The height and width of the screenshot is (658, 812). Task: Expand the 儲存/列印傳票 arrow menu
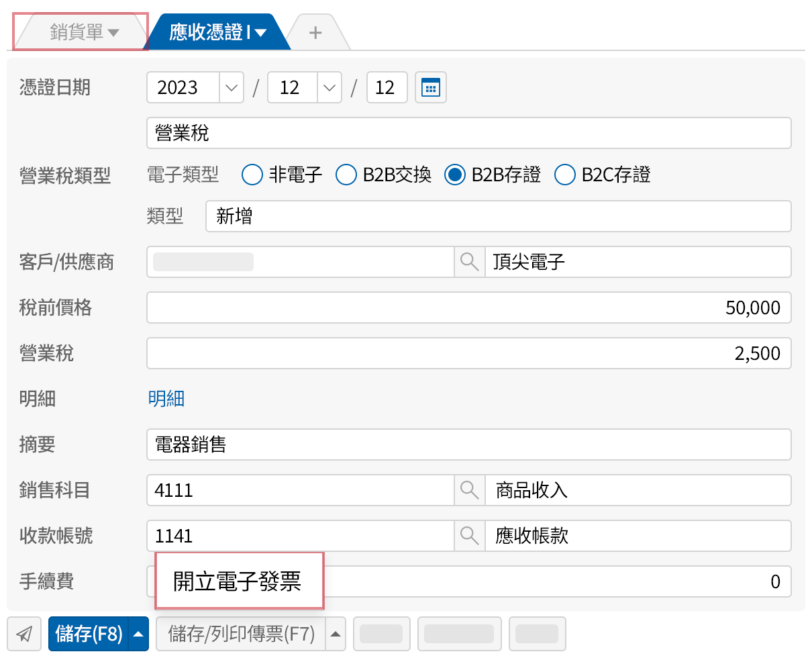336,634
